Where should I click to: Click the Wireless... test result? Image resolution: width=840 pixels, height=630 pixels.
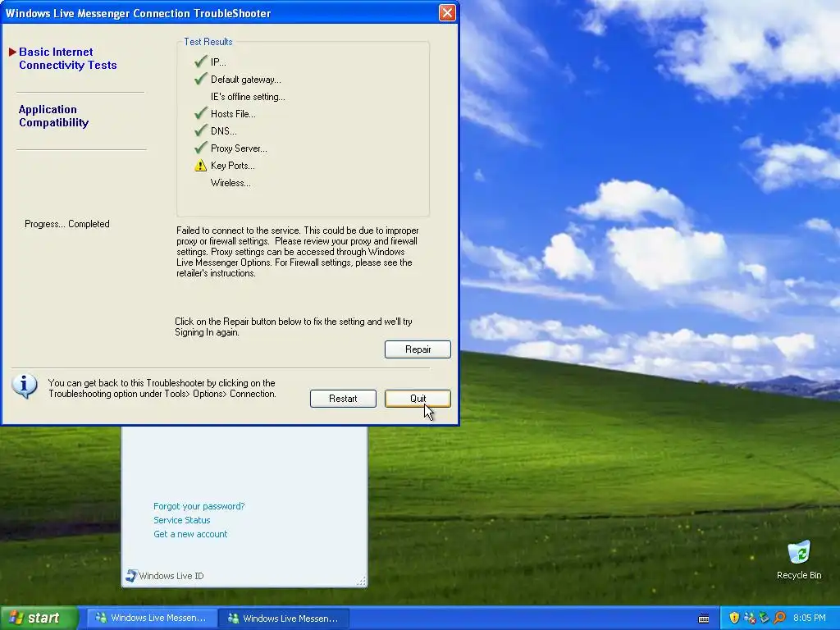click(x=231, y=183)
